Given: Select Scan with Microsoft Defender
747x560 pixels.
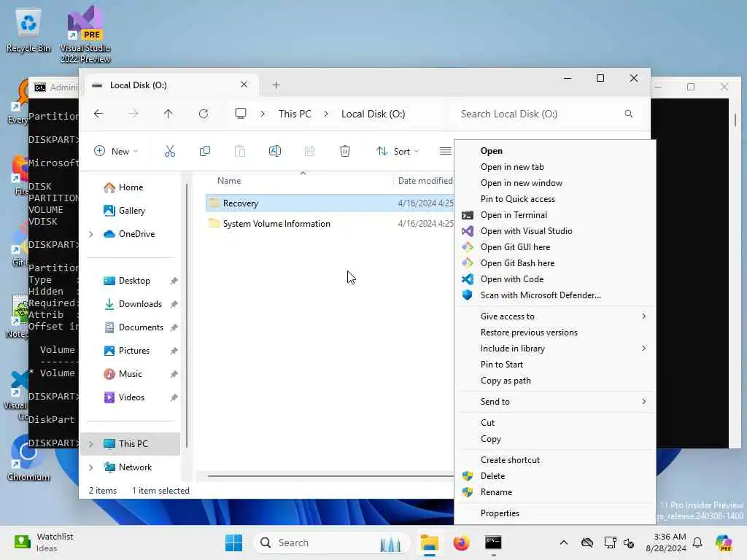Looking at the screenshot, I should pos(555,295).
